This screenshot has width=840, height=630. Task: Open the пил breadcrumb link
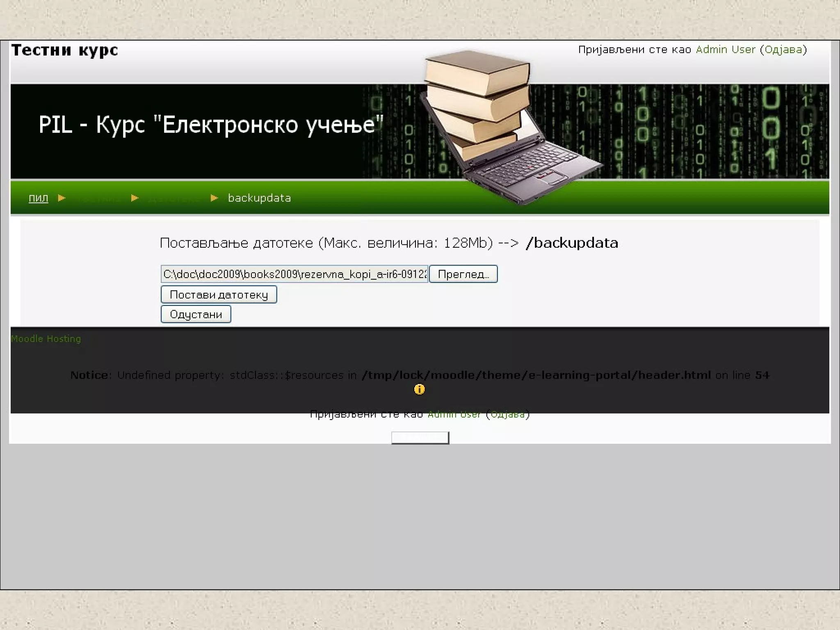coord(38,199)
